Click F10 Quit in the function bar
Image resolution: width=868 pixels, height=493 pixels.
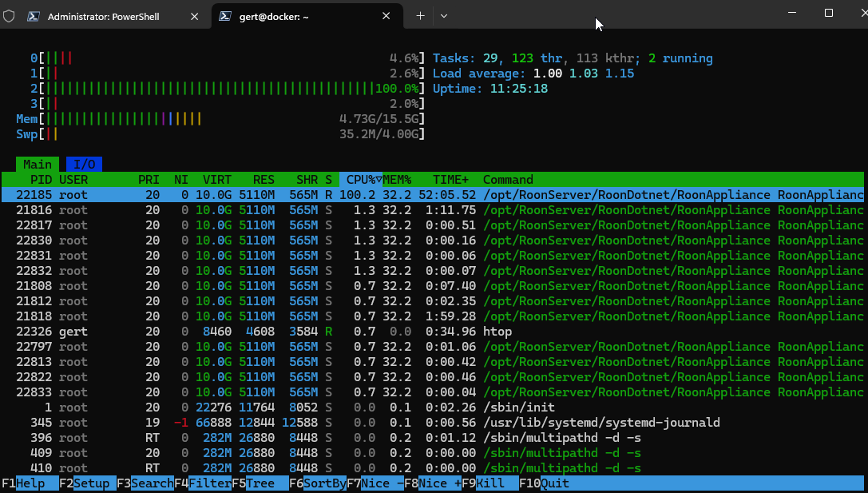tap(544, 483)
